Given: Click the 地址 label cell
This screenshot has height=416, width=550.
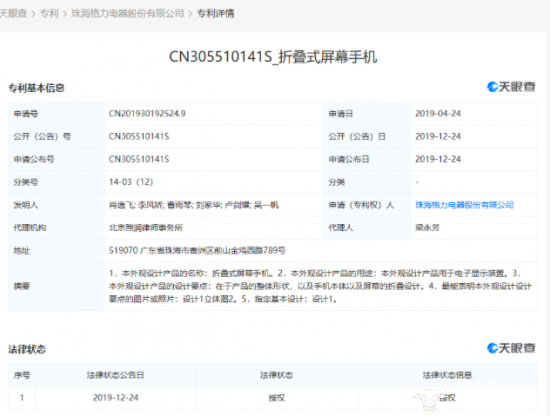Looking at the screenshot, I should 56,250.
